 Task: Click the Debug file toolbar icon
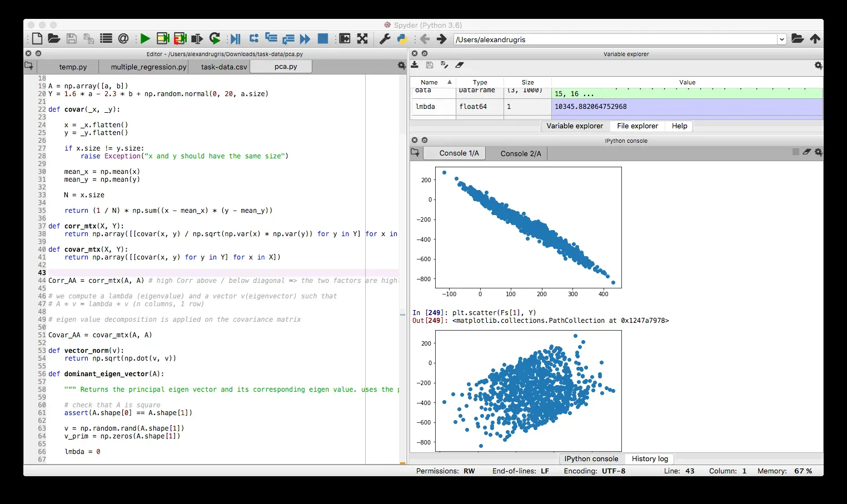pos(235,38)
